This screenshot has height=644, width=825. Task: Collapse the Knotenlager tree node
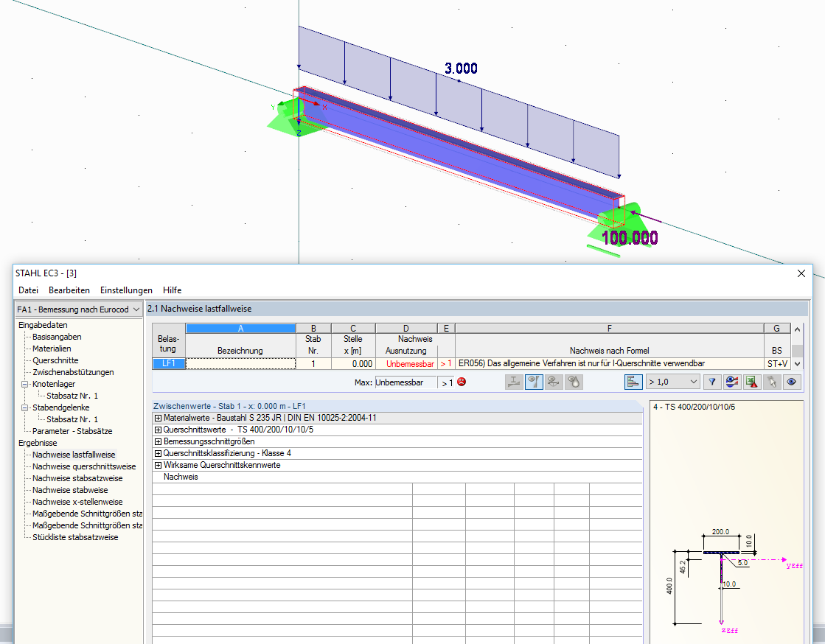24,385
